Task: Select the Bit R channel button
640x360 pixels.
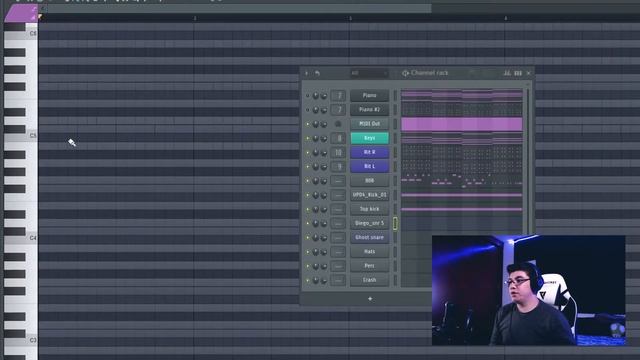Action: click(x=369, y=152)
